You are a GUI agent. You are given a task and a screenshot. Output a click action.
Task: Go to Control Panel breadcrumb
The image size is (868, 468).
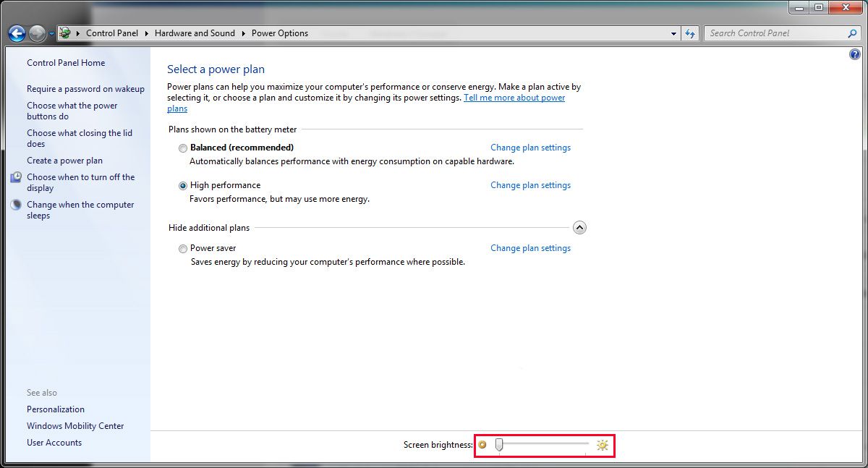(x=111, y=33)
